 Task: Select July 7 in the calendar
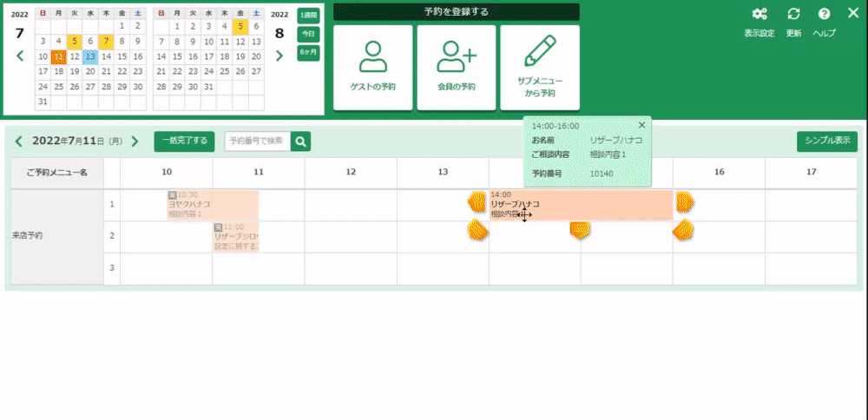point(106,41)
